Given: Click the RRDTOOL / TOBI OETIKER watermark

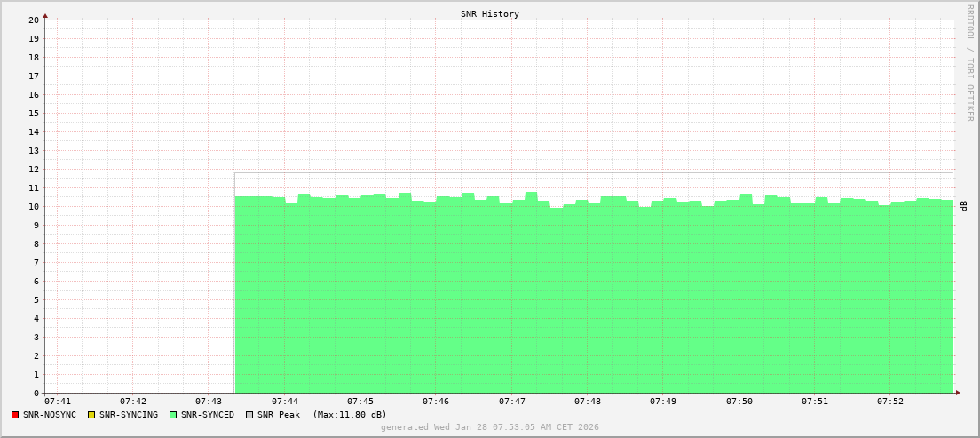Looking at the screenshot, I should tap(969, 62).
